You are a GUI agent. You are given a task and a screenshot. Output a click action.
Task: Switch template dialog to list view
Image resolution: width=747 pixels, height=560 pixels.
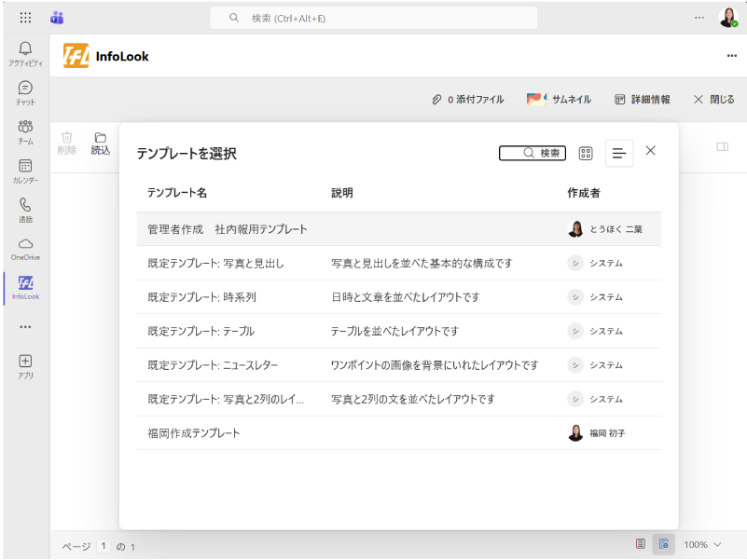[619, 153]
